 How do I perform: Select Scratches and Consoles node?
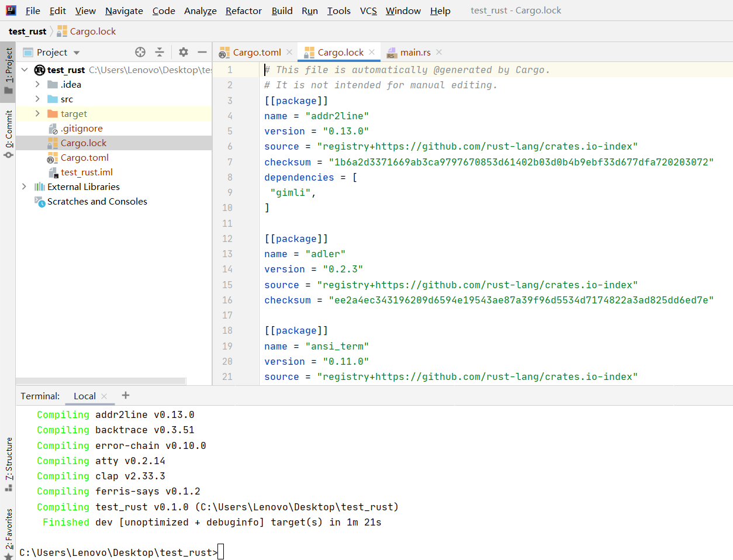point(97,201)
